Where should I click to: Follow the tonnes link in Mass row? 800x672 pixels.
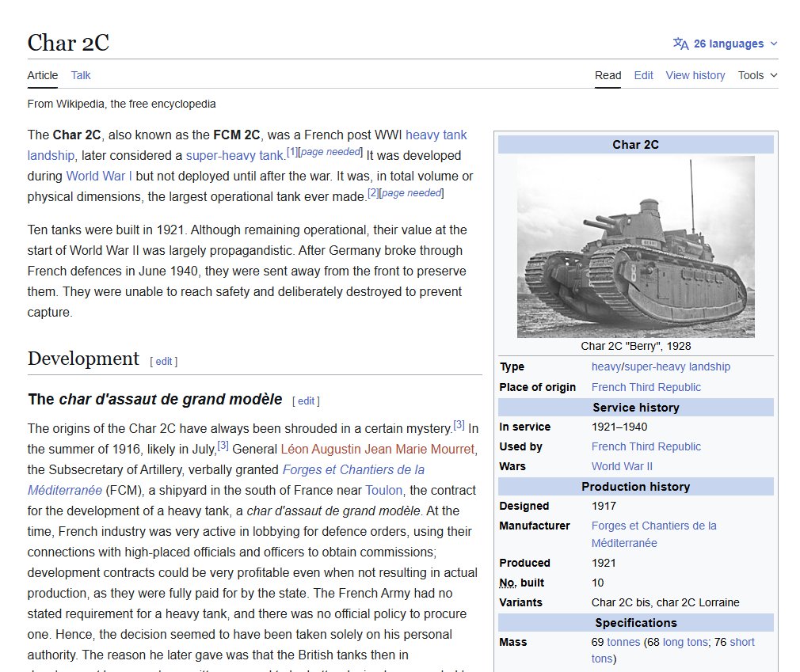[623, 642]
